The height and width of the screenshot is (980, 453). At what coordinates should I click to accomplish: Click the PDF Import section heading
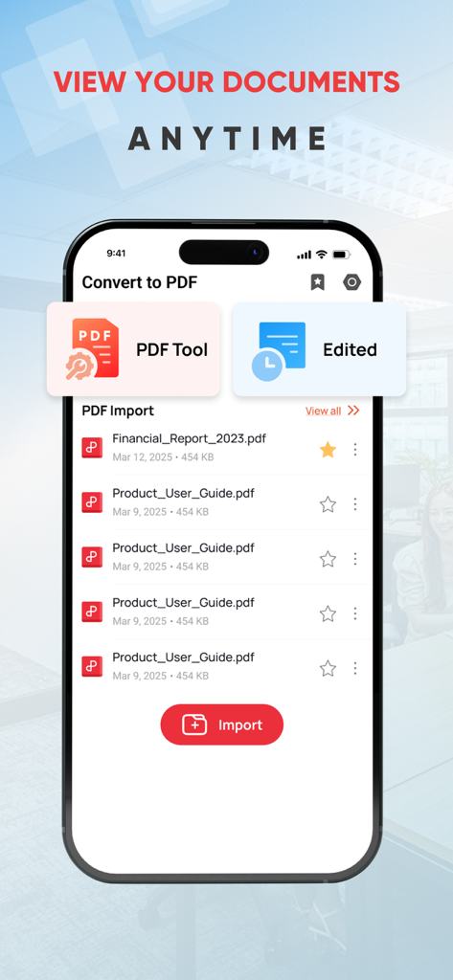pos(118,411)
